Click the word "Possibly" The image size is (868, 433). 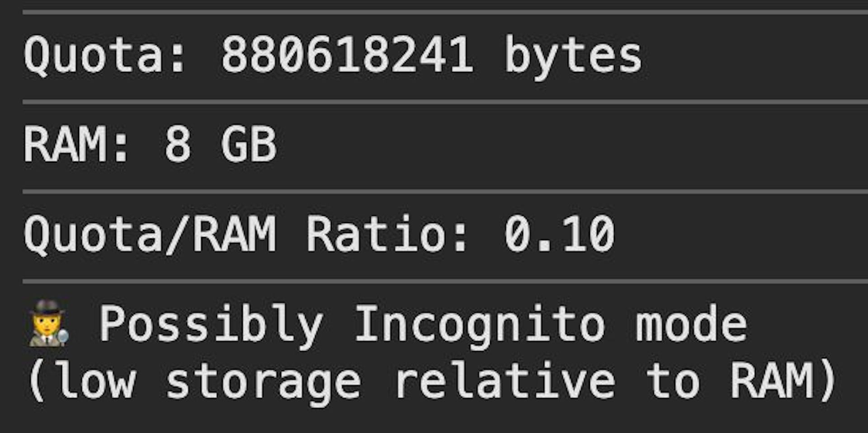(x=211, y=325)
